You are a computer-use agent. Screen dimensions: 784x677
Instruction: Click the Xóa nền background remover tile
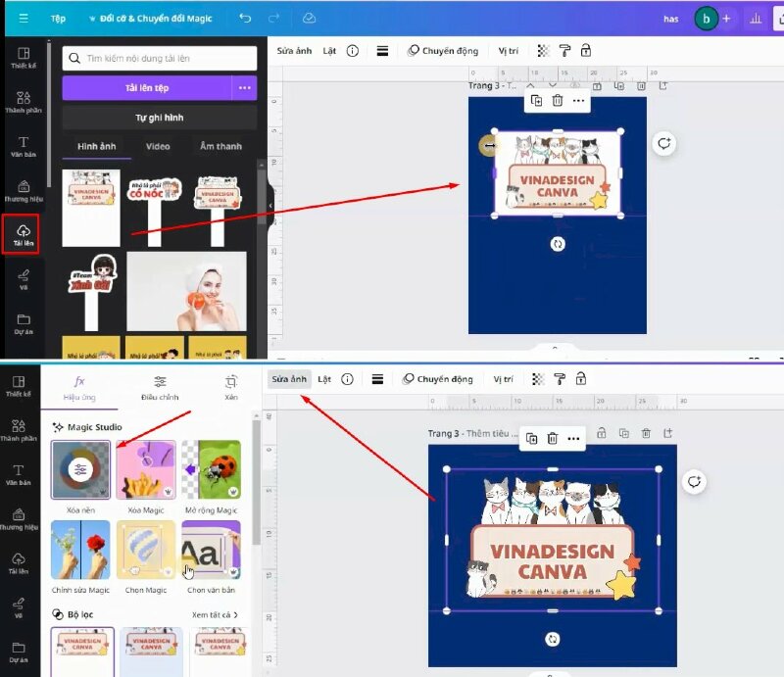[80, 470]
